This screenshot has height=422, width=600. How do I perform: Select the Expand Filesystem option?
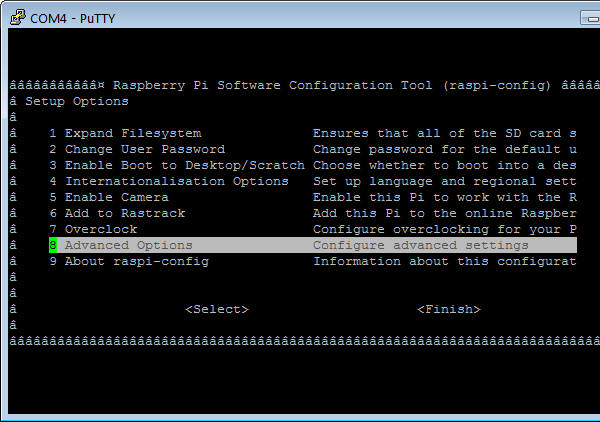tap(132, 133)
